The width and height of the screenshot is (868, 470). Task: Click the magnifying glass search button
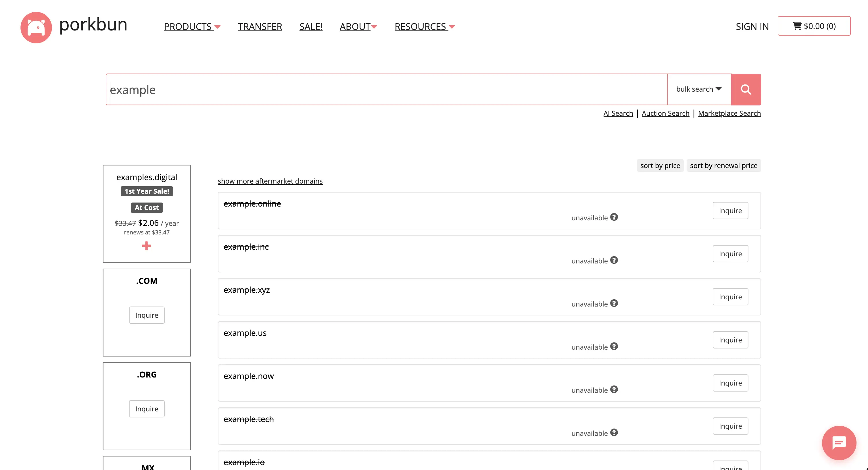(746, 89)
